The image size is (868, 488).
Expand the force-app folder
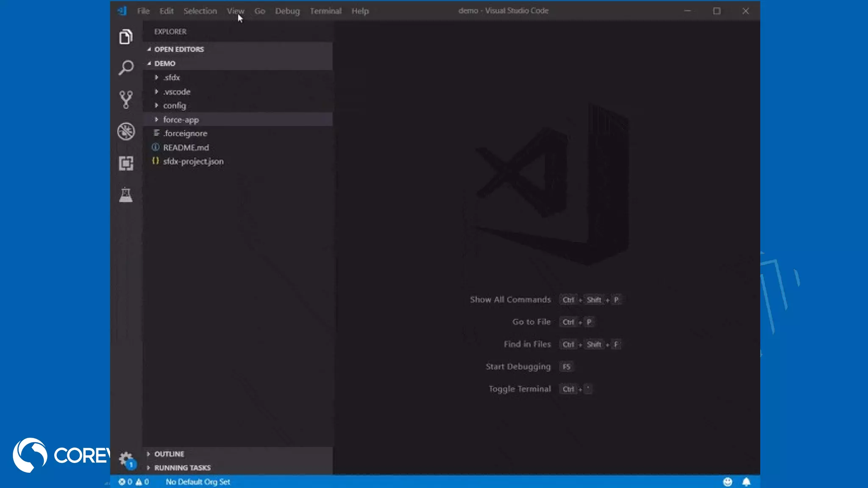click(x=181, y=119)
